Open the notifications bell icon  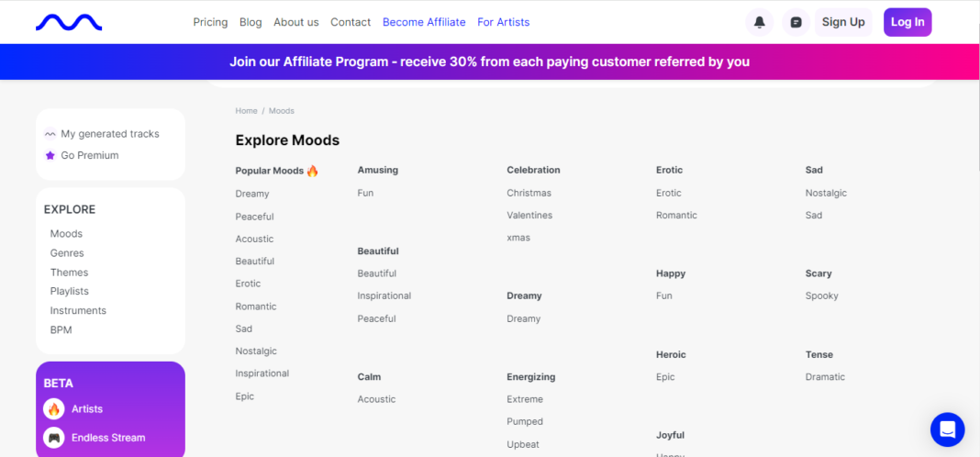pyautogui.click(x=759, y=22)
